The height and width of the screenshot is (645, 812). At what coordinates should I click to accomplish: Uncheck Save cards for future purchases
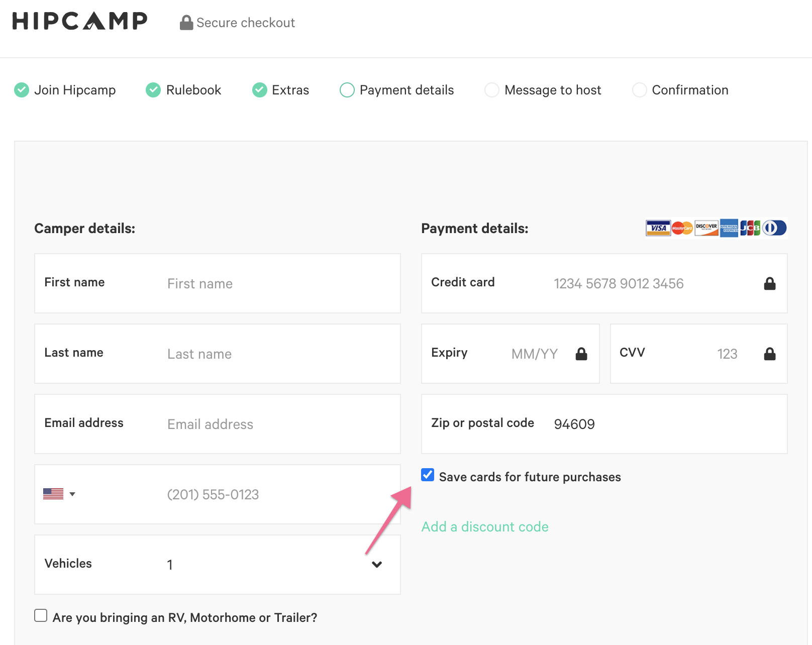[428, 475]
